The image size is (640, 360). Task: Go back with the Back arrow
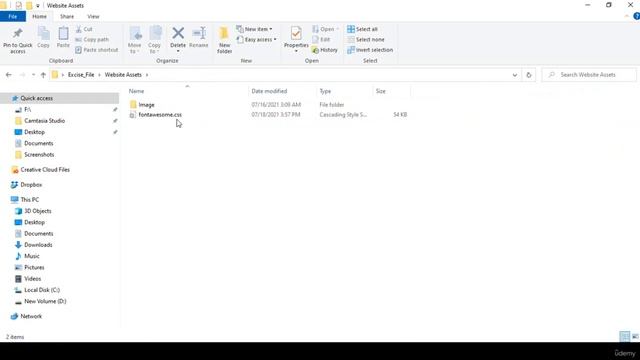(9, 75)
